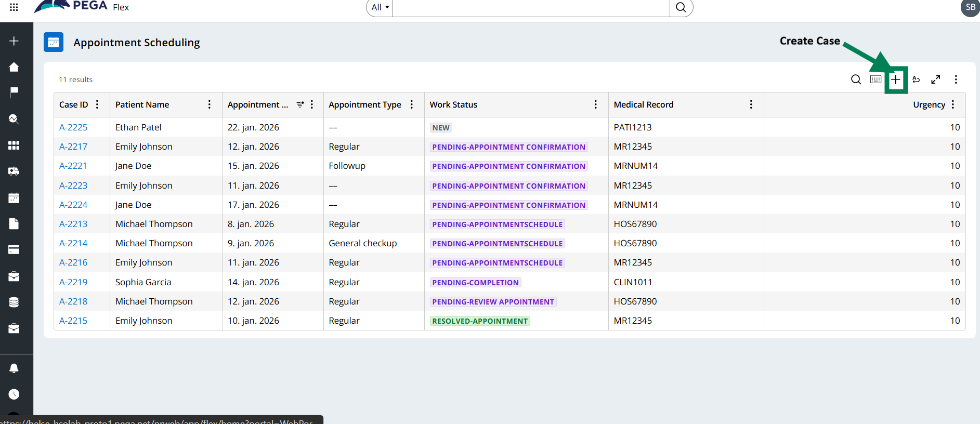Open table toolbar more options menu

pyautogui.click(x=956, y=79)
